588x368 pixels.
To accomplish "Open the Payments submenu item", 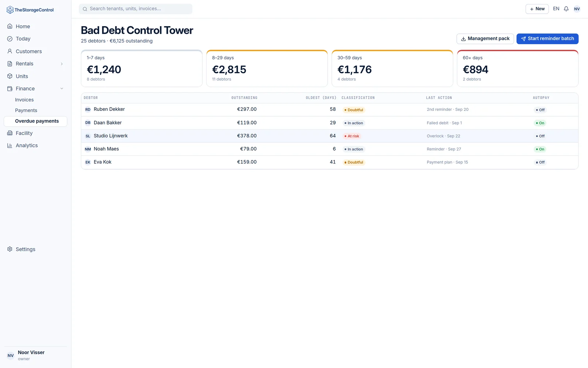I will pyautogui.click(x=26, y=110).
